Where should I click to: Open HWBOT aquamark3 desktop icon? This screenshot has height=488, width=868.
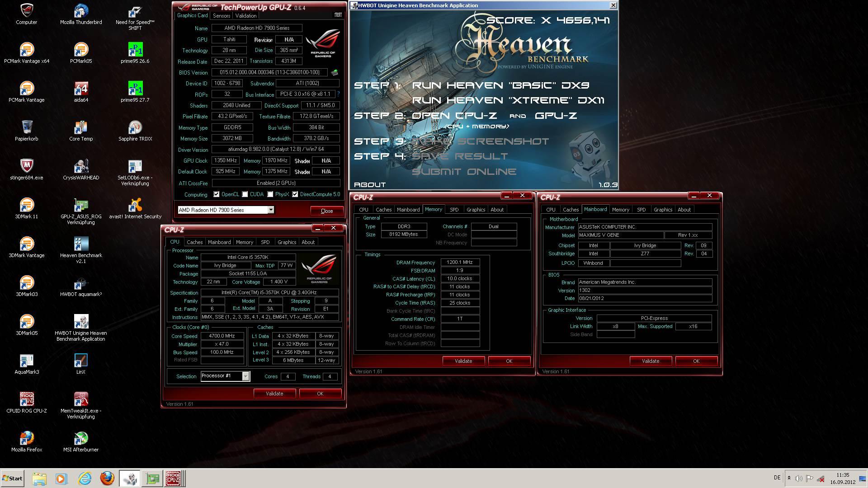pos(81,286)
